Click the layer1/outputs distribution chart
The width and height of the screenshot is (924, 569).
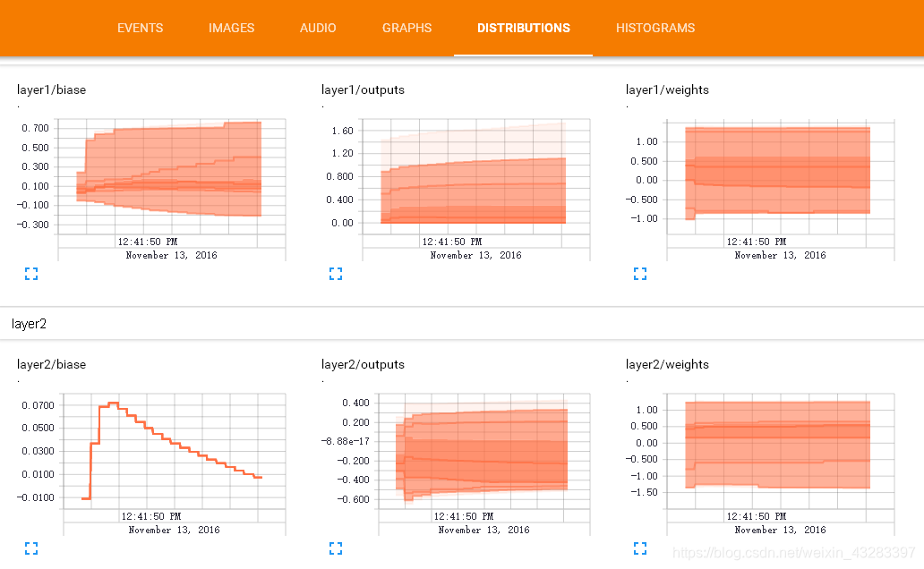pos(475,177)
